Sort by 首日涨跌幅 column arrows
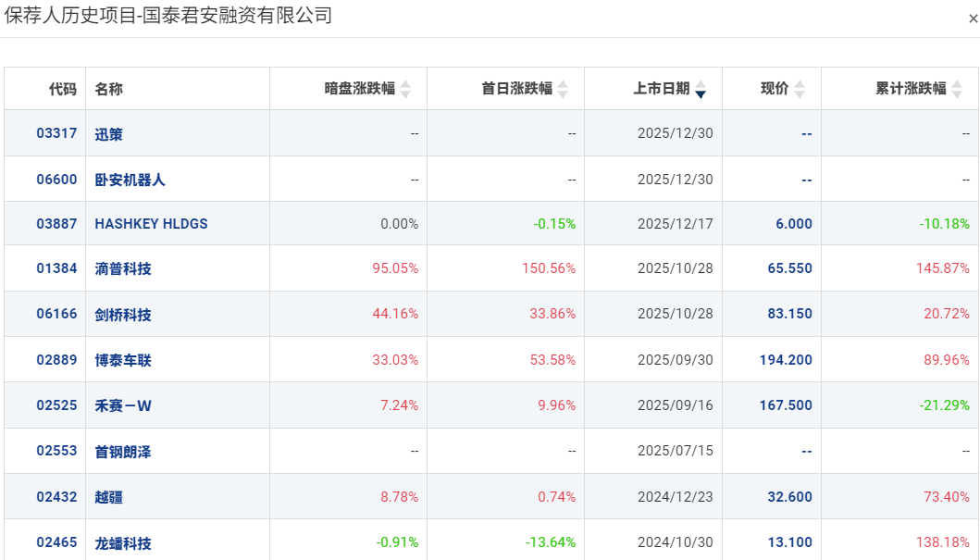The image size is (980, 560). pos(563,90)
